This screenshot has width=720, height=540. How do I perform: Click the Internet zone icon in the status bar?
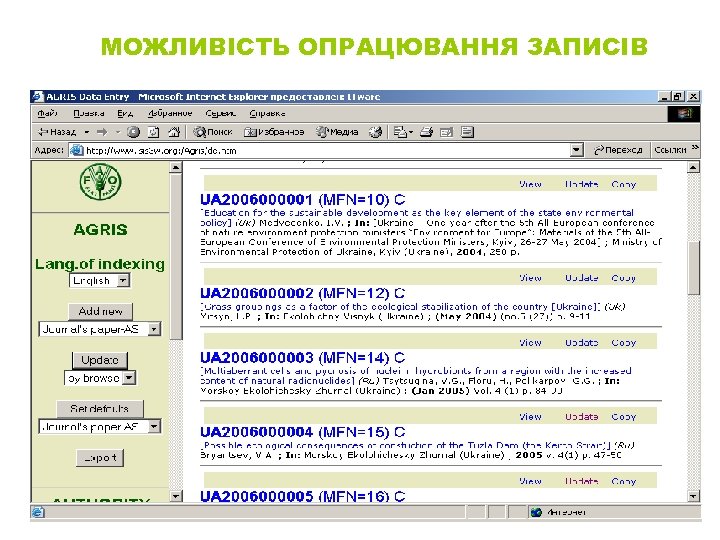[536, 512]
